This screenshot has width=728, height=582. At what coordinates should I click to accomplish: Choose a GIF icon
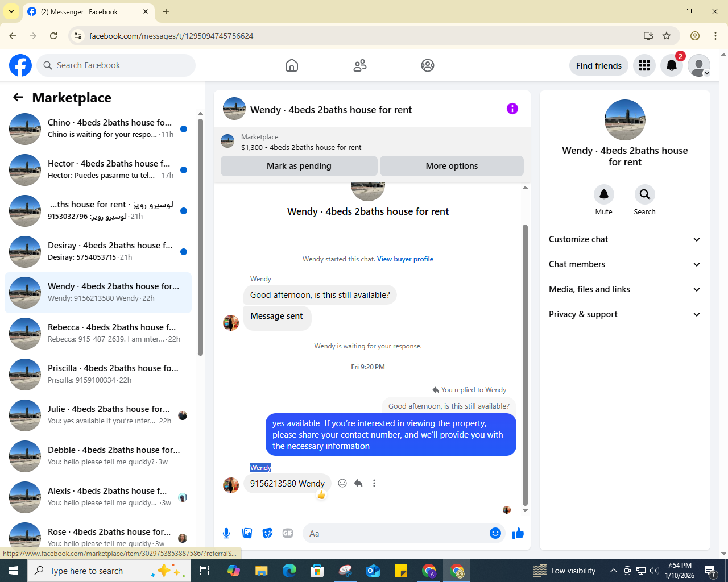point(288,533)
